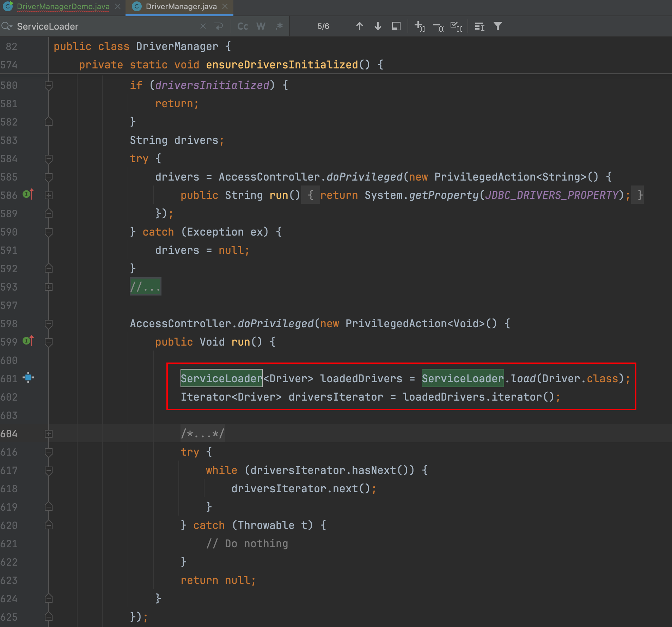This screenshot has height=627, width=672.
Task: Open search filter funnel icon
Action: (x=497, y=26)
